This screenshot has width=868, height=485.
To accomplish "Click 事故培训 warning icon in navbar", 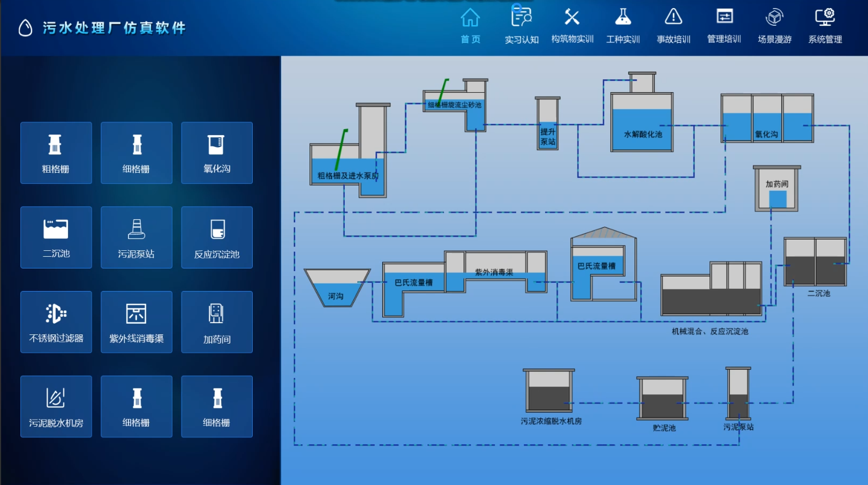I will (673, 17).
